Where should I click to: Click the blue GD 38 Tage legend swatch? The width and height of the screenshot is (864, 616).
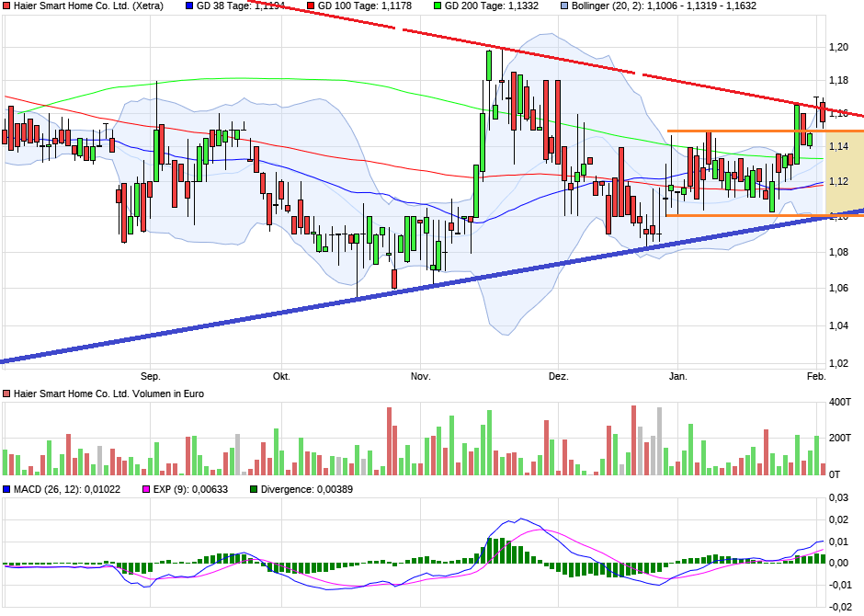click(x=189, y=6)
